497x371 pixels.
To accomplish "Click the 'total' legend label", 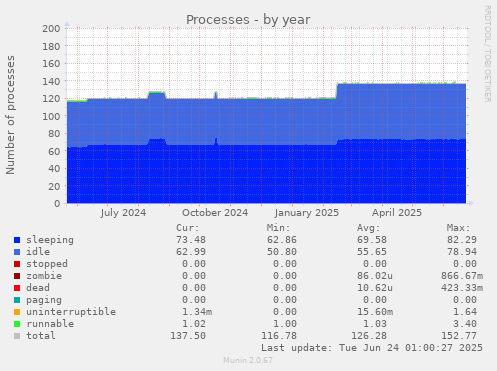I will pos(41,336).
